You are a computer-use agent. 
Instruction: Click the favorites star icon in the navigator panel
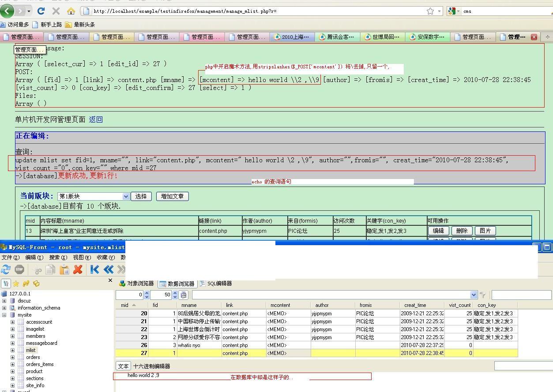16,284
